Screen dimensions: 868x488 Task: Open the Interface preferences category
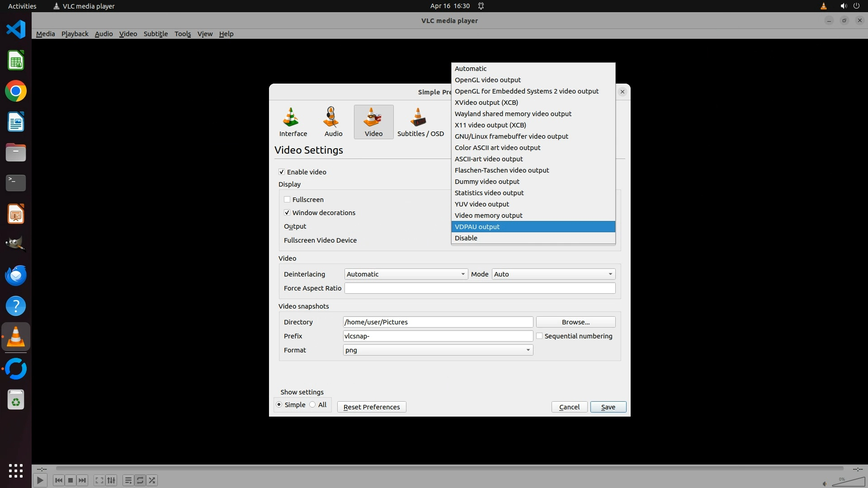click(x=292, y=122)
